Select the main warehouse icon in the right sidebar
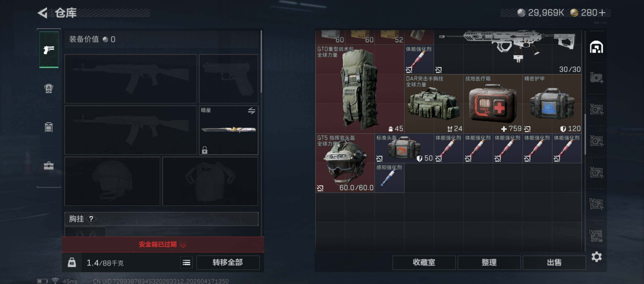 (x=596, y=47)
